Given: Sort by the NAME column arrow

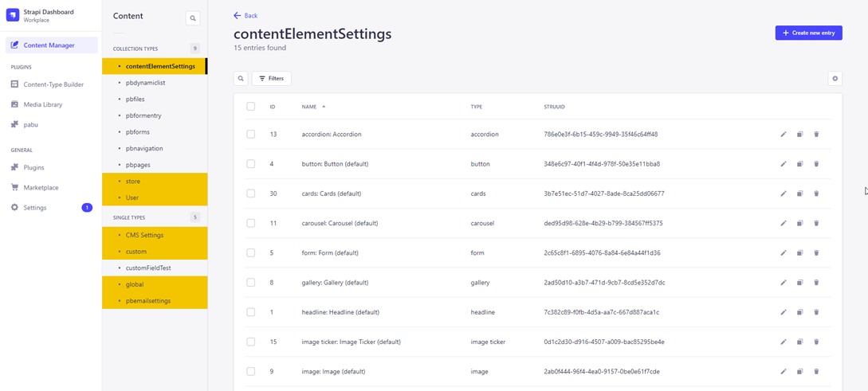Looking at the screenshot, I should pos(324,107).
